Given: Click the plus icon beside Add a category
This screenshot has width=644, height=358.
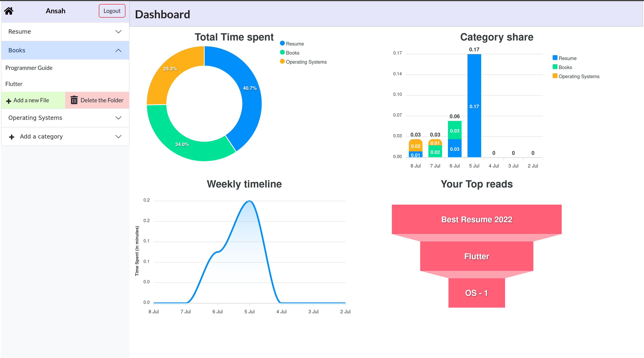Looking at the screenshot, I should 11,137.
